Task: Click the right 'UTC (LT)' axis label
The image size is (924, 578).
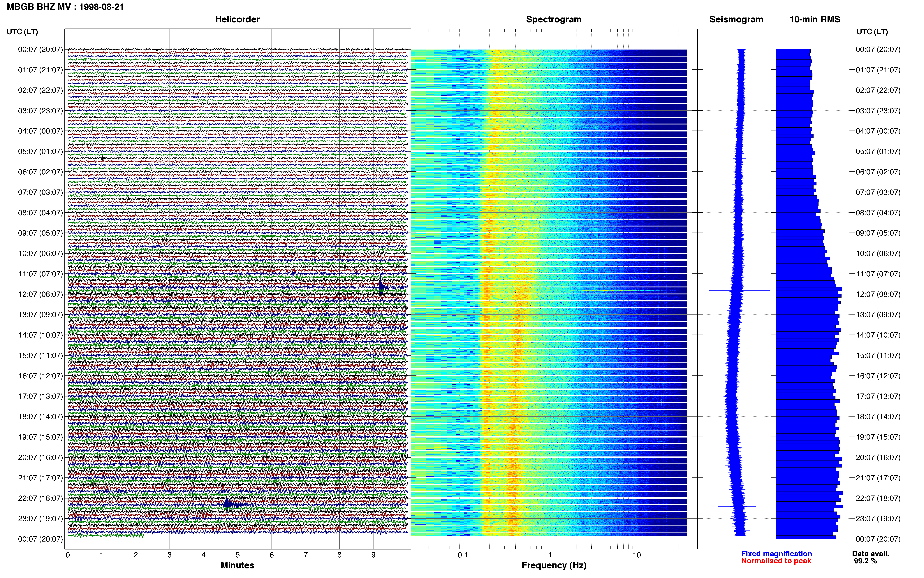Action: 872,32
